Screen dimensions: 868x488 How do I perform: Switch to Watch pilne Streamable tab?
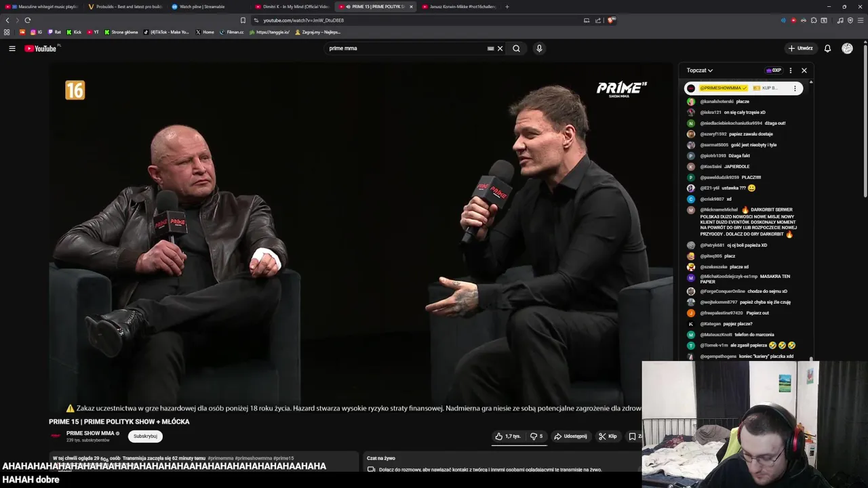pos(209,7)
